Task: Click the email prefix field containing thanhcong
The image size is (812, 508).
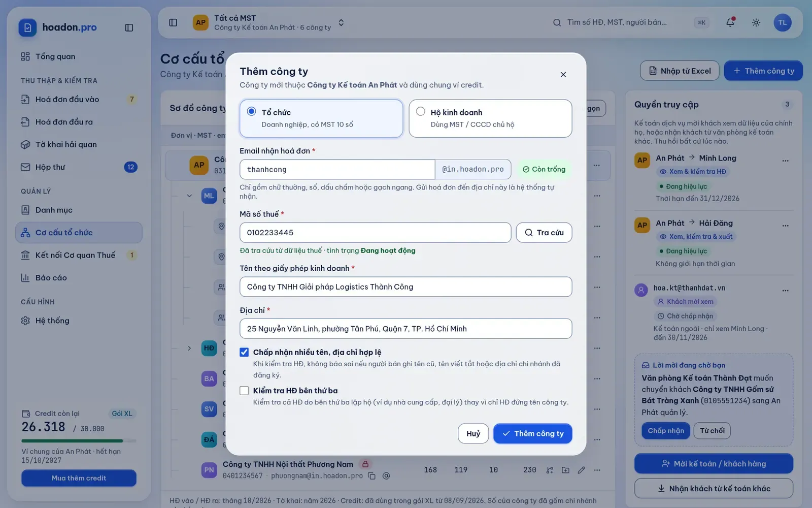Action: pos(337,169)
